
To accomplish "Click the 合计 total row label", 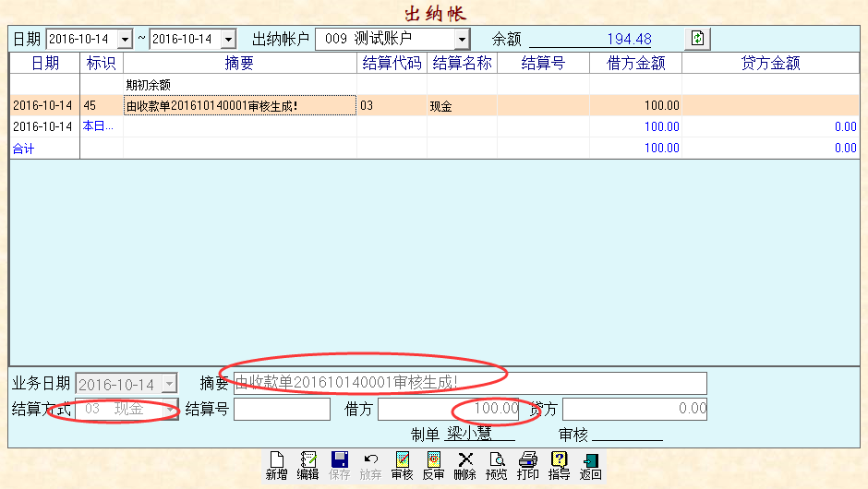I will 23,149.
